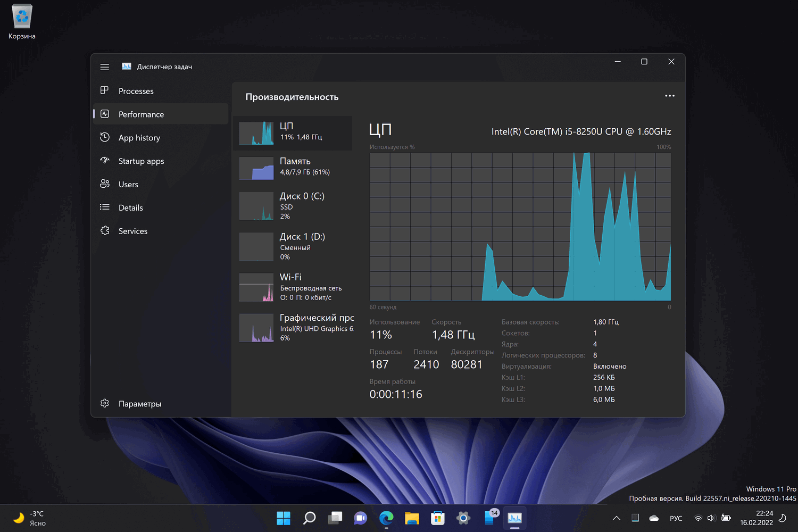Click the Производительность heading
This screenshot has height=532, width=798.
pyautogui.click(x=292, y=97)
